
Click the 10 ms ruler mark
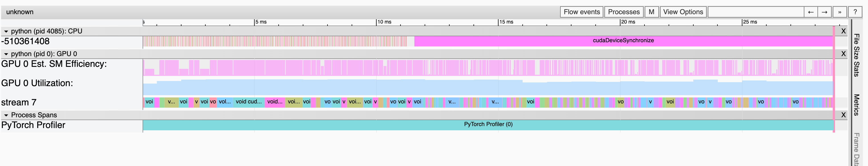click(384, 22)
